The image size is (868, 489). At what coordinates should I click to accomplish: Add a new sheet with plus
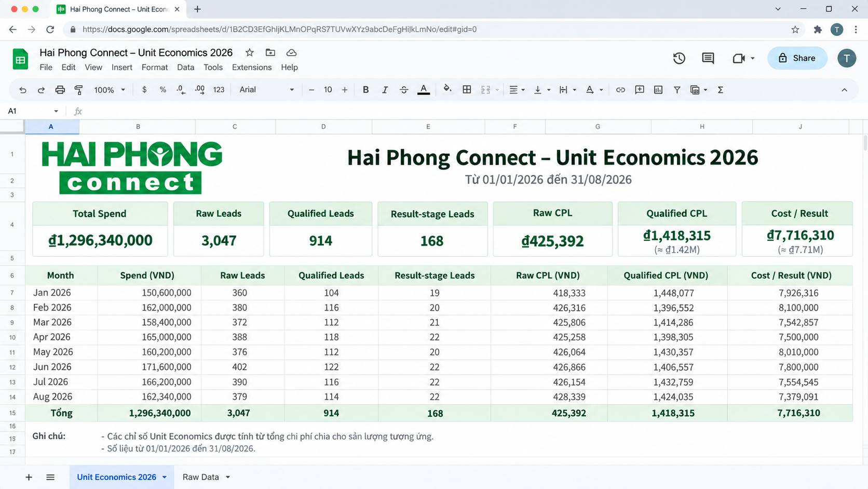tap(29, 477)
